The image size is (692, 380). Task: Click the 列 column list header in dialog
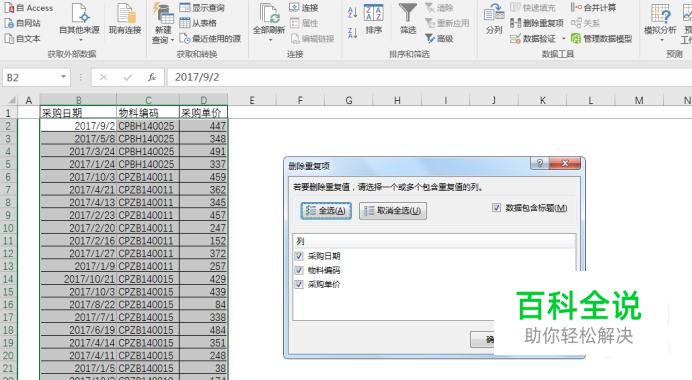(x=434, y=241)
